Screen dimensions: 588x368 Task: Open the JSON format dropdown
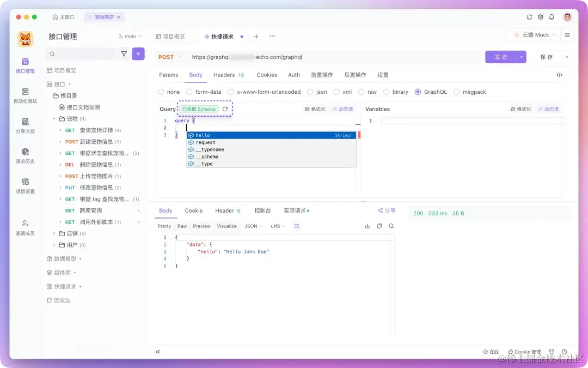tap(254, 226)
